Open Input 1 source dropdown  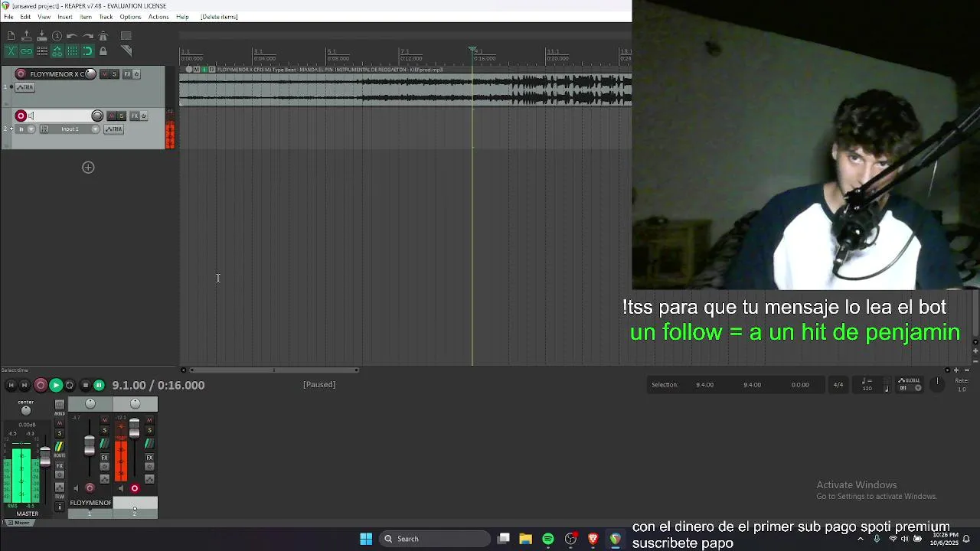[x=75, y=129]
